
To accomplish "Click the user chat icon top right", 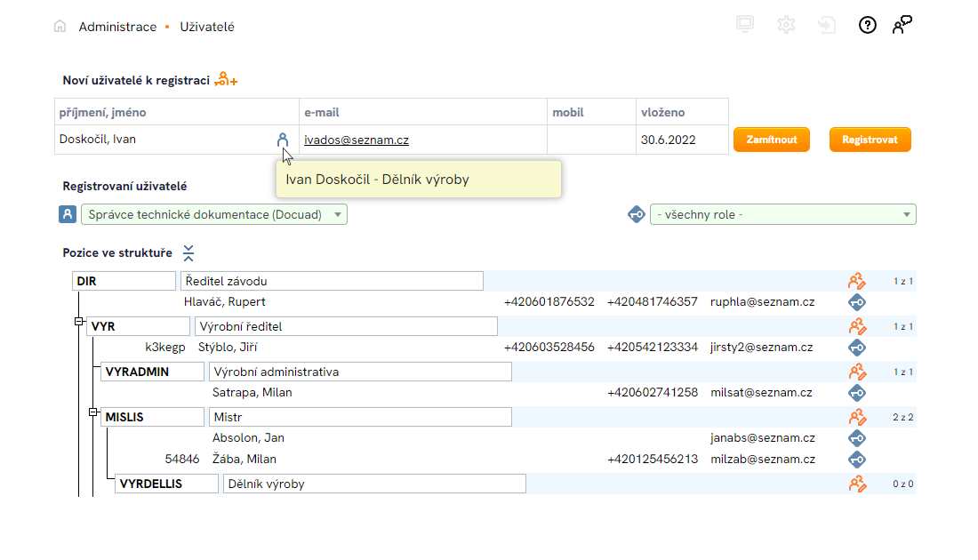I will [902, 25].
